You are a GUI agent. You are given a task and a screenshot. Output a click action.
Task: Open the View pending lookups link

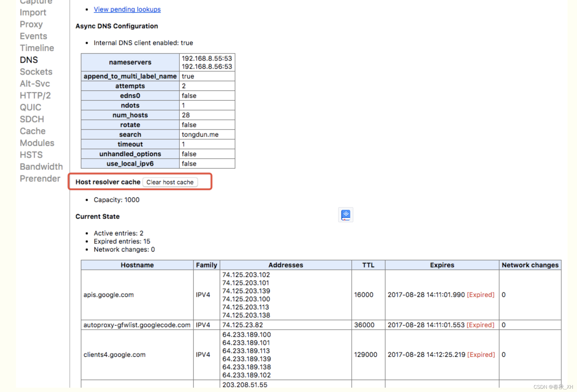(x=127, y=9)
